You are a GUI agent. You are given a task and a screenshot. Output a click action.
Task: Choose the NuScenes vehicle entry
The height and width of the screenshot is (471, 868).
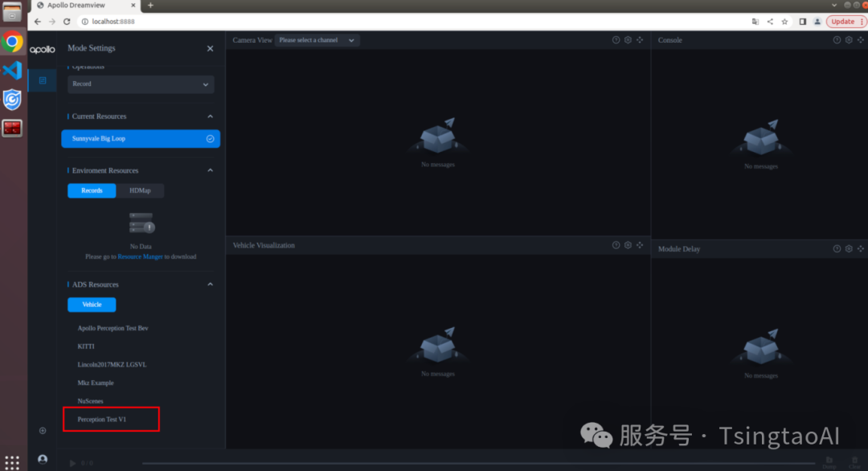point(90,401)
